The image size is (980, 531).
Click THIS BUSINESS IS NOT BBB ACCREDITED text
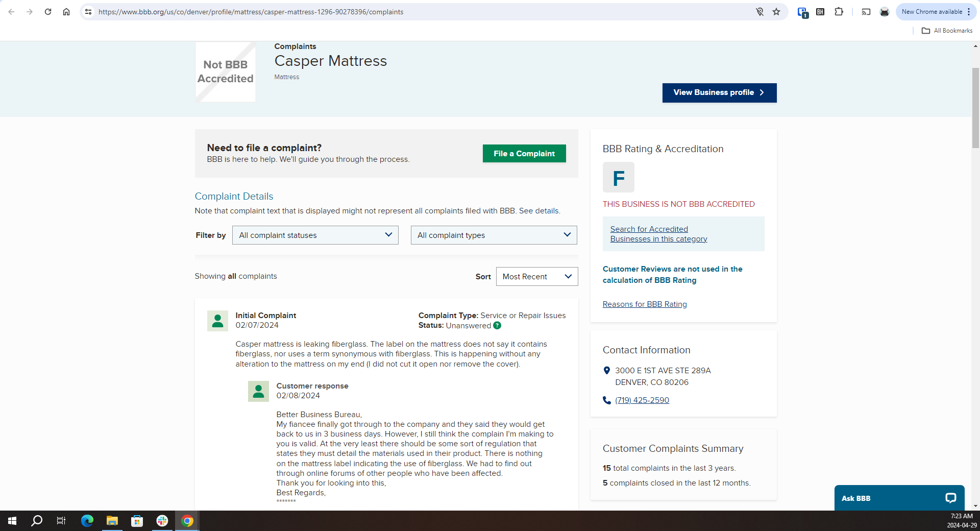point(678,204)
